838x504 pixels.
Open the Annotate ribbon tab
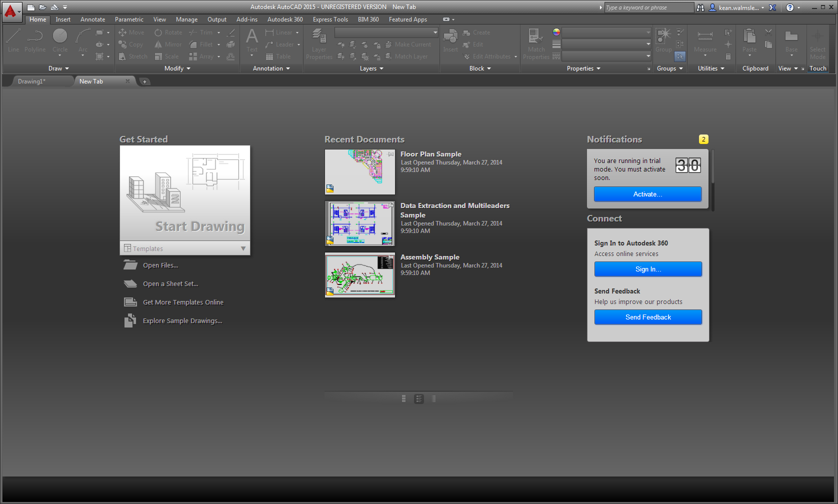[93, 19]
